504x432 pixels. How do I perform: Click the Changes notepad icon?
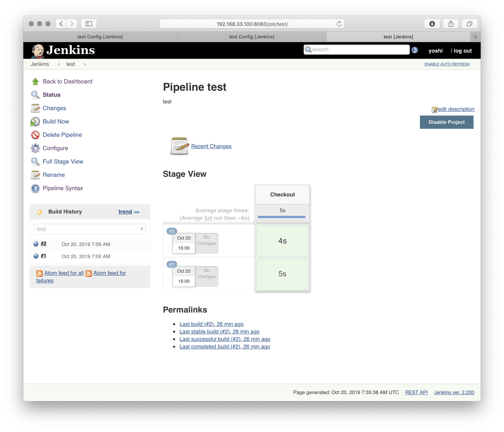click(35, 108)
